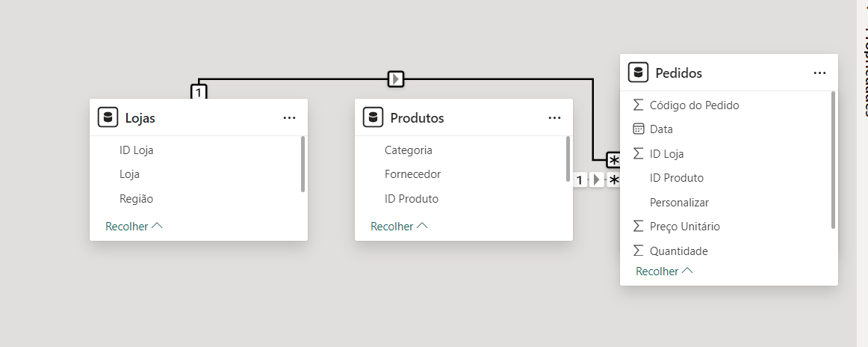
Task: Collapse the Lojas table with Recolher
Action: pos(134,226)
